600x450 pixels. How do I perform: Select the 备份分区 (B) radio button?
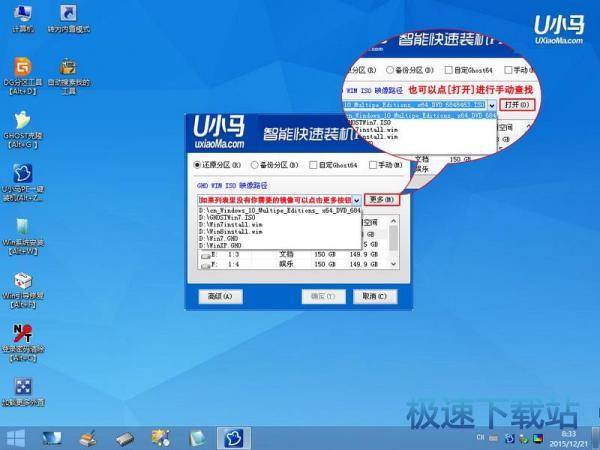[x=254, y=165]
